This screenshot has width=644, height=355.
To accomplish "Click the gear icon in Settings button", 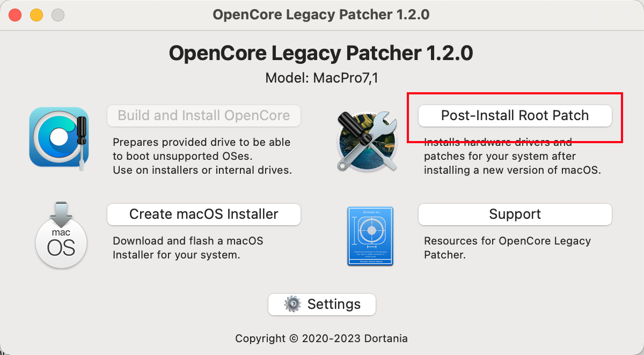I will 292,304.
